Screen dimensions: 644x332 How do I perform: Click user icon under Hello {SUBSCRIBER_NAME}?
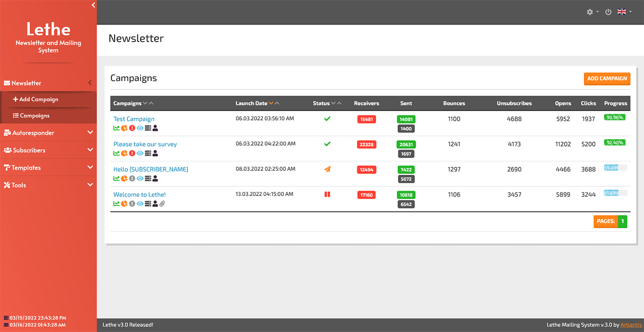[155, 178]
